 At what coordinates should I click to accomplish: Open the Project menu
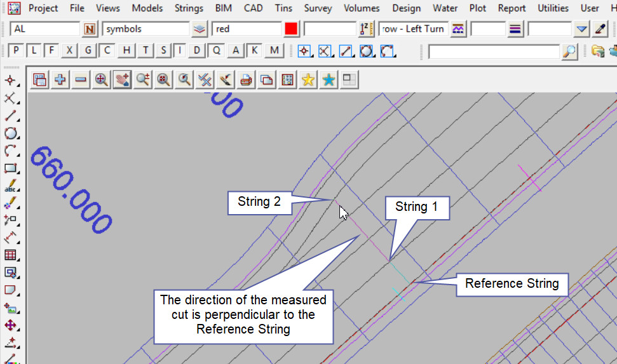tap(43, 8)
